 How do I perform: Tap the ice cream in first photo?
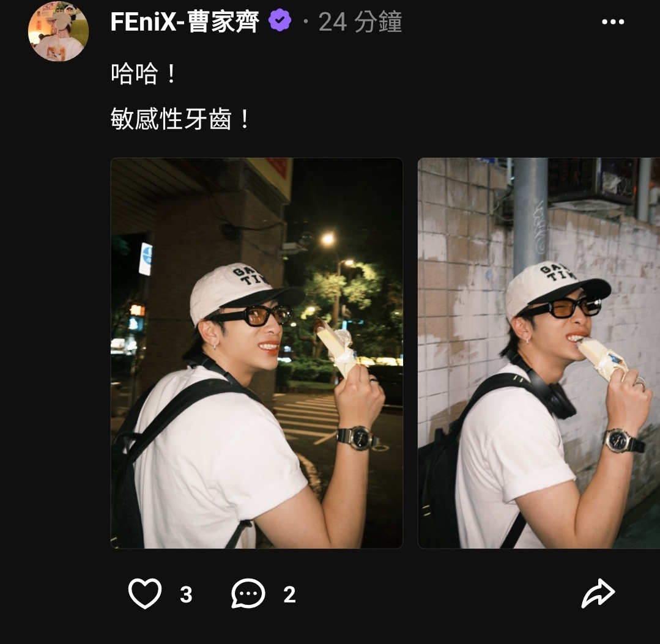336,346
